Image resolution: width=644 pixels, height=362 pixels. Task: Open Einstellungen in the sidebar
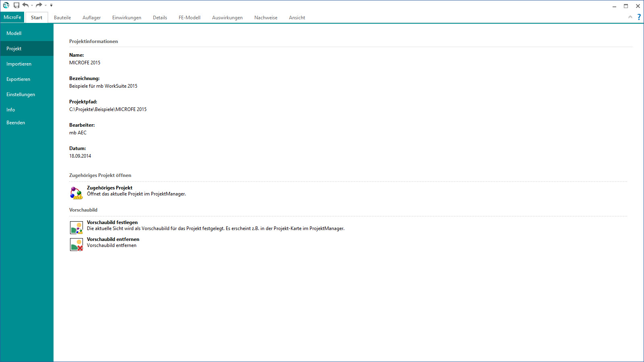pos(27,95)
